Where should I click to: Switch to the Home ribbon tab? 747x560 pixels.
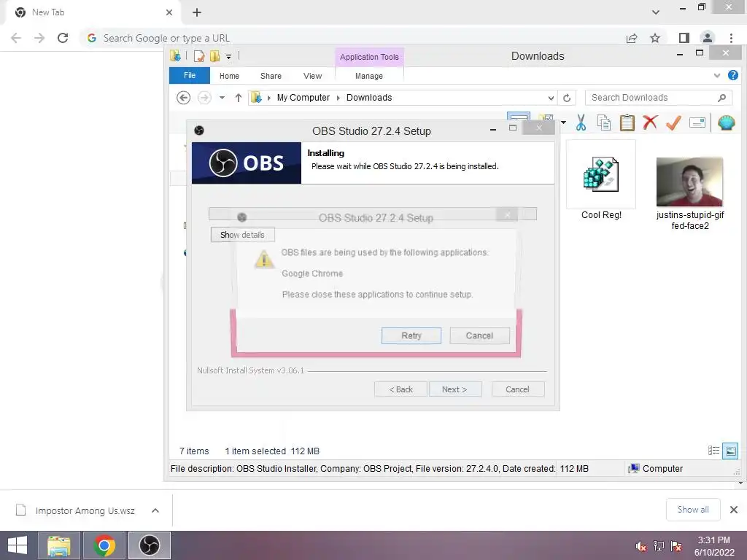tap(229, 76)
